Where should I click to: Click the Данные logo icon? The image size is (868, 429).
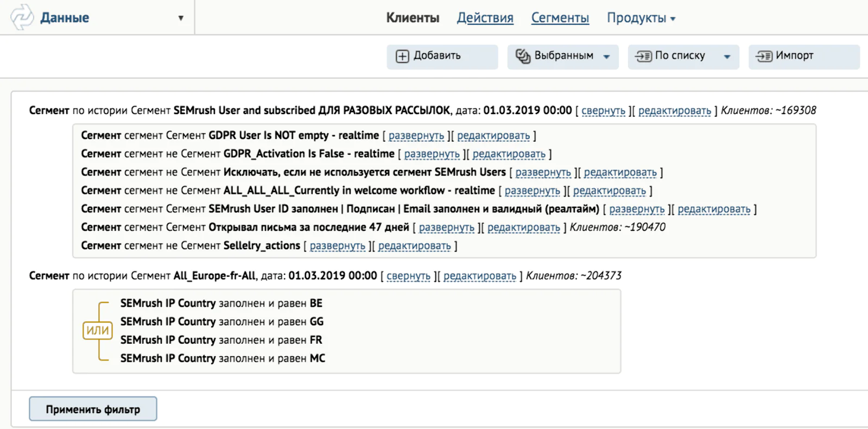22,17
